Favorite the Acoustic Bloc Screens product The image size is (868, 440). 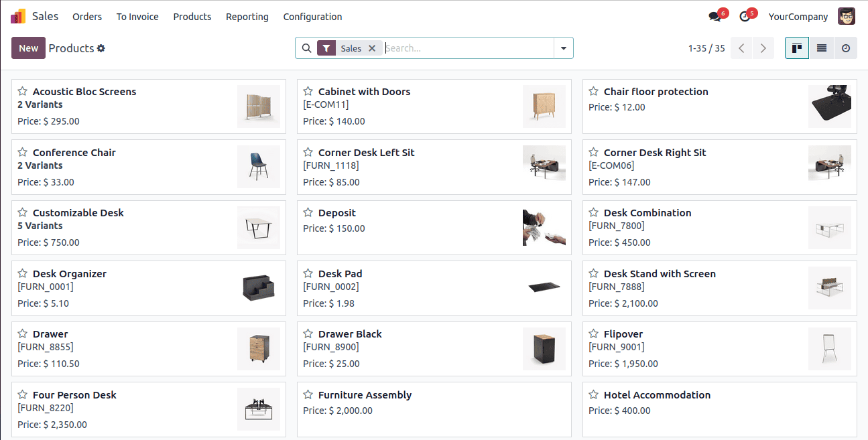pyautogui.click(x=23, y=92)
